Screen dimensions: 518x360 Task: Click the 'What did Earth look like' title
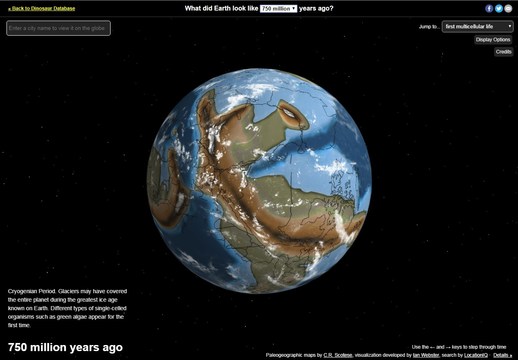pyautogui.click(x=221, y=9)
